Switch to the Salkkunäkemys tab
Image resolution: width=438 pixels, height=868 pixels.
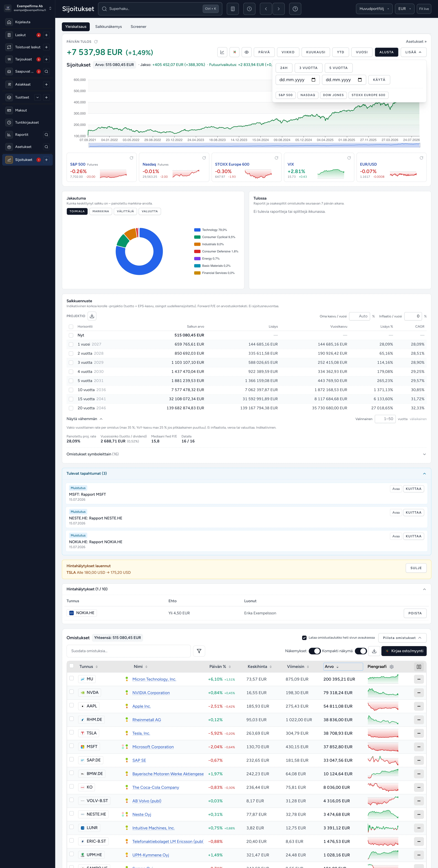109,27
